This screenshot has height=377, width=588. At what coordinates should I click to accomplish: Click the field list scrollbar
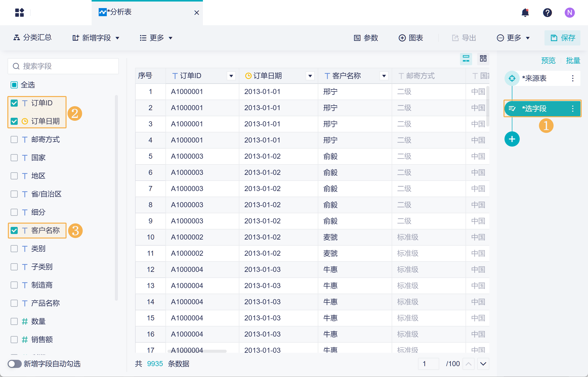(x=116, y=198)
